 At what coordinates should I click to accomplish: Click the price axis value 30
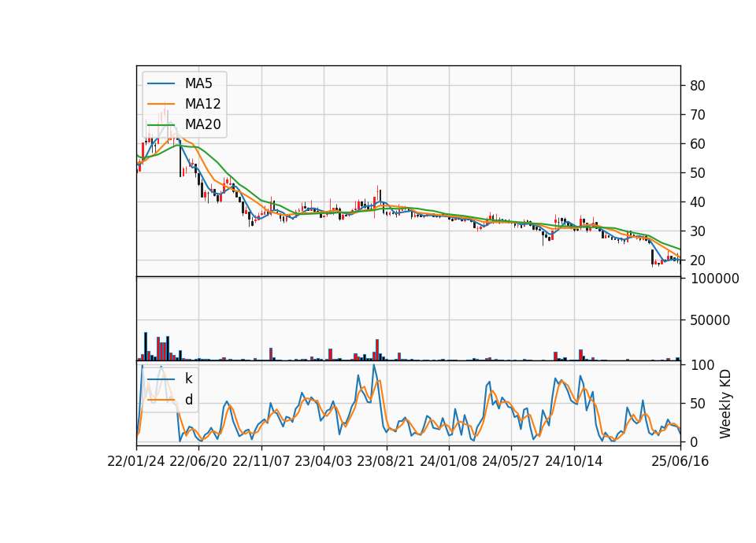(698, 231)
